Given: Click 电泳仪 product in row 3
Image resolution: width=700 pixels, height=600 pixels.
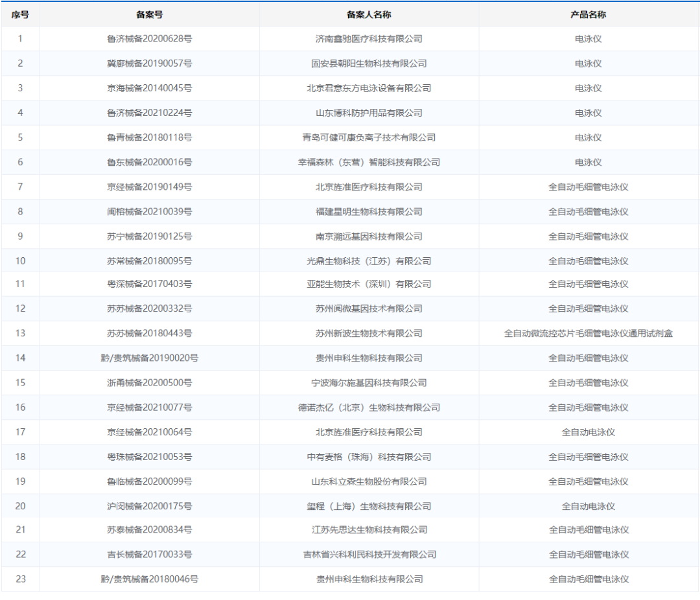Looking at the screenshot, I should click(588, 88).
